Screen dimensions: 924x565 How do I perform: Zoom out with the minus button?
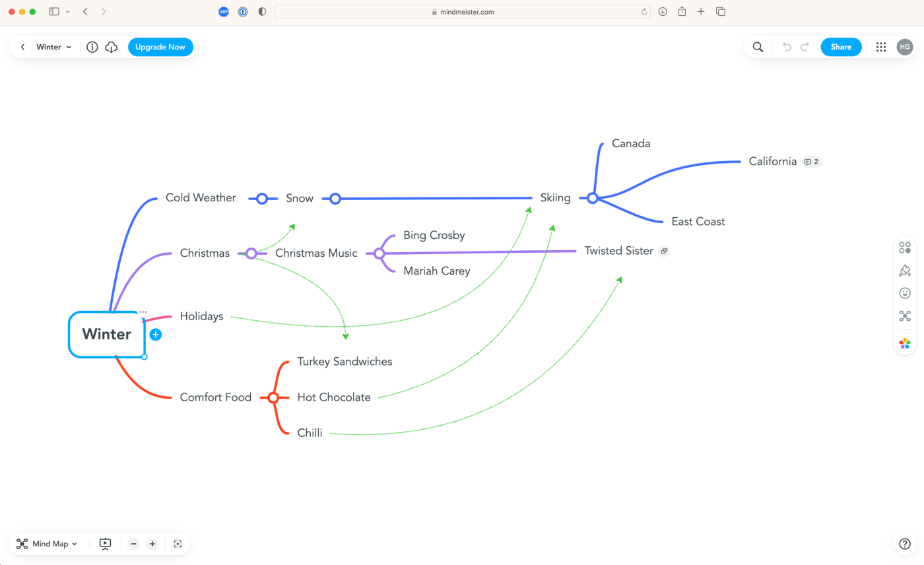tap(134, 544)
